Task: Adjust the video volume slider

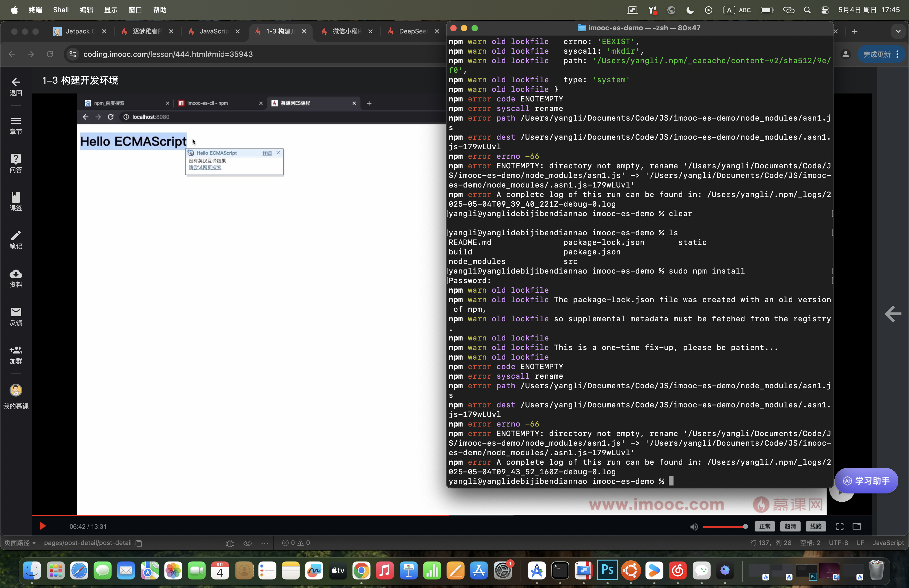Action: tap(725, 527)
